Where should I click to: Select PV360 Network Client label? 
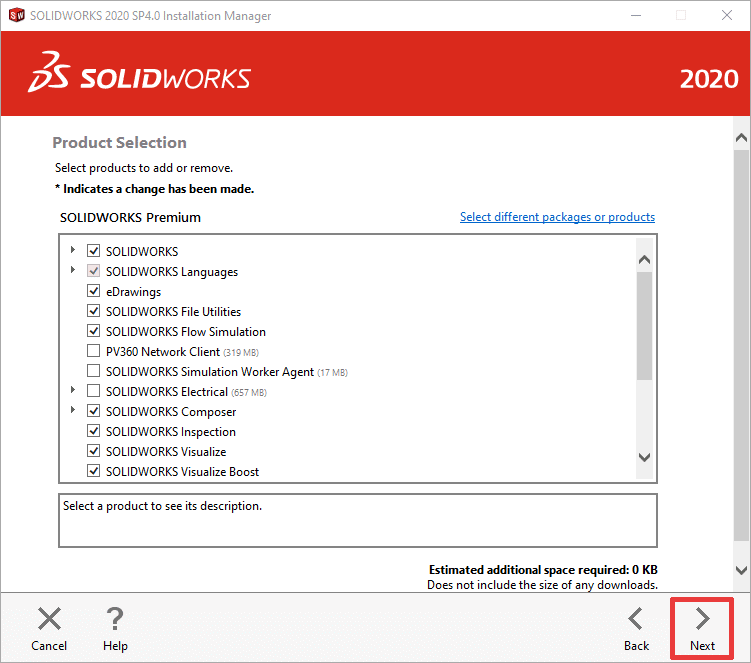pos(163,352)
